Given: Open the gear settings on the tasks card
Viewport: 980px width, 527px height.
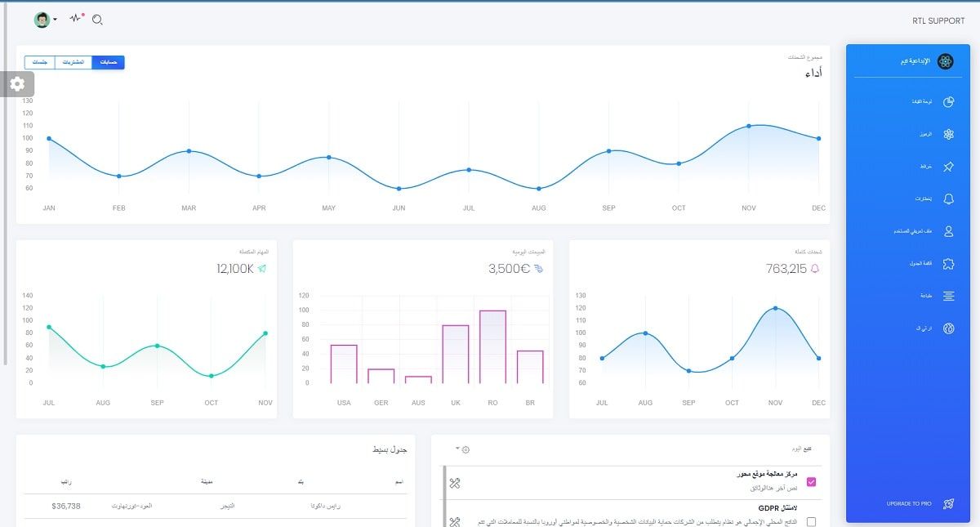Looking at the screenshot, I should tap(465, 449).
